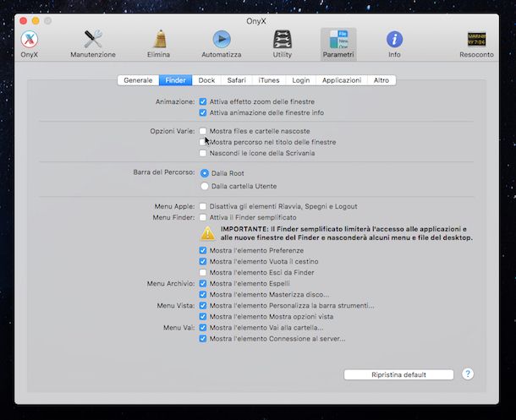Check Disattiva gli elementi Riavvia, Spegni e Logout
Image resolution: width=516 pixels, height=420 pixels.
pos(203,206)
